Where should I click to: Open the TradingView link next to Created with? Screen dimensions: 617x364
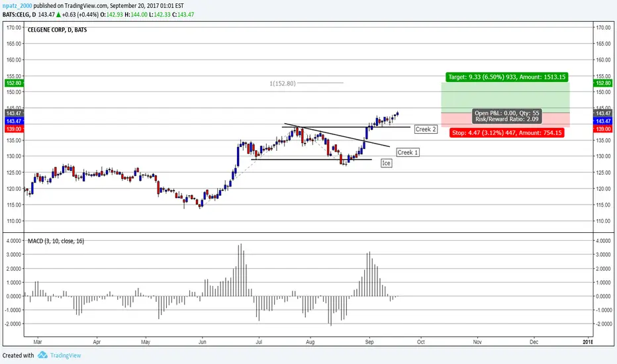(x=66, y=355)
